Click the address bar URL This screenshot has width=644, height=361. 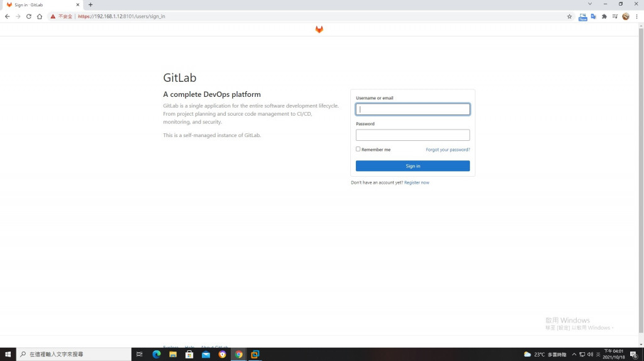(x=121, y=16)
